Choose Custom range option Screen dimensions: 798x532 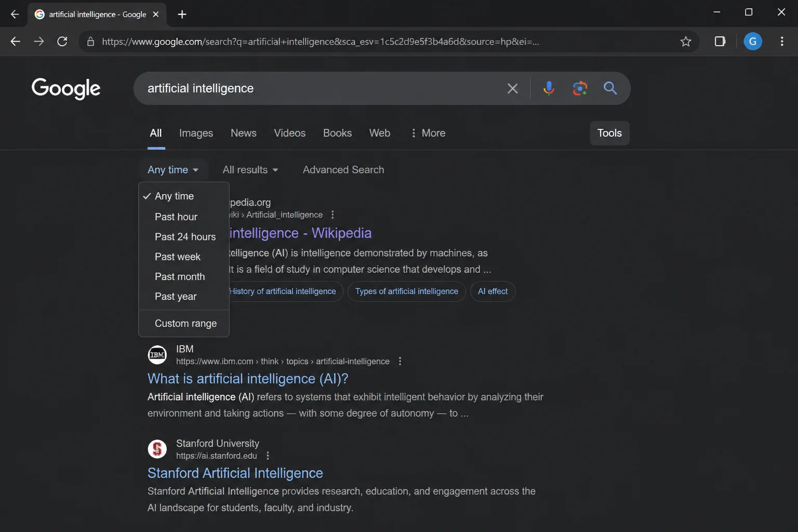pyautogui.click(x=184, y=323)
